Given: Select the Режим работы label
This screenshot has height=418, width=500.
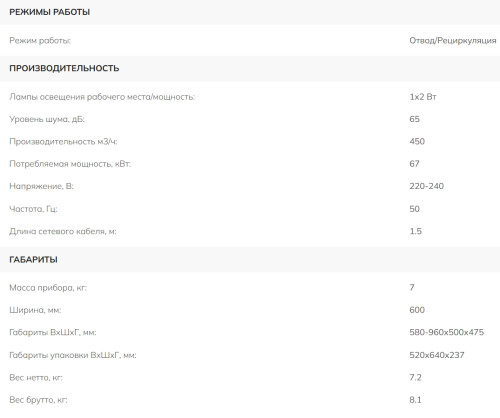Looking at the screenshot, I should point(40,41).
